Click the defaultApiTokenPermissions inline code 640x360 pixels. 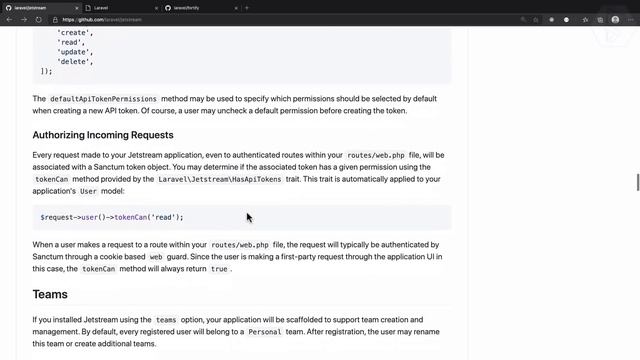(x=103, y=99)
